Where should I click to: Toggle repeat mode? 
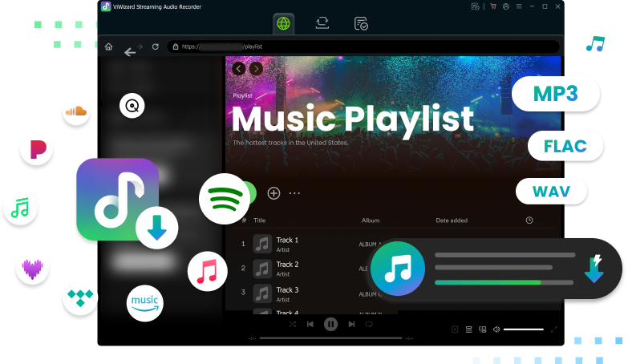(369, 325)
